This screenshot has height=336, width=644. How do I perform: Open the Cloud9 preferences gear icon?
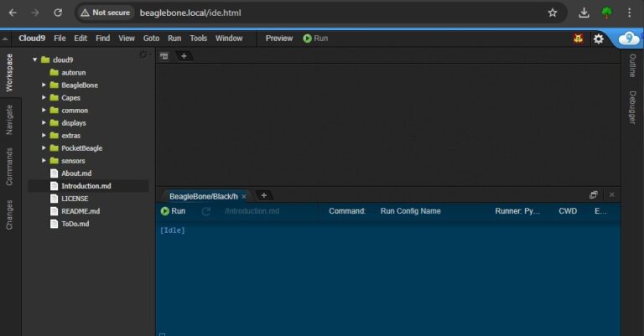598,39
